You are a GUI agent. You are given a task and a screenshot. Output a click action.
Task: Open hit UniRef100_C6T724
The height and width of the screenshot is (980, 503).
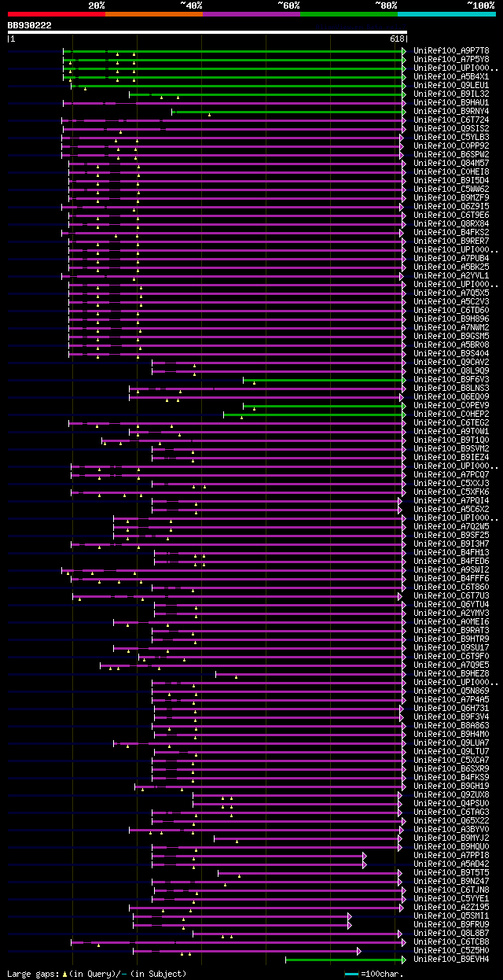(451, 120)
